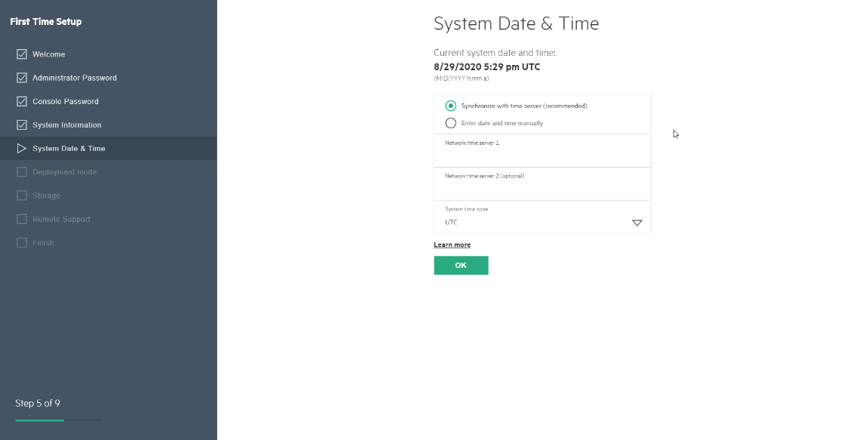Select Synchronize with time server option

(451, 106)
